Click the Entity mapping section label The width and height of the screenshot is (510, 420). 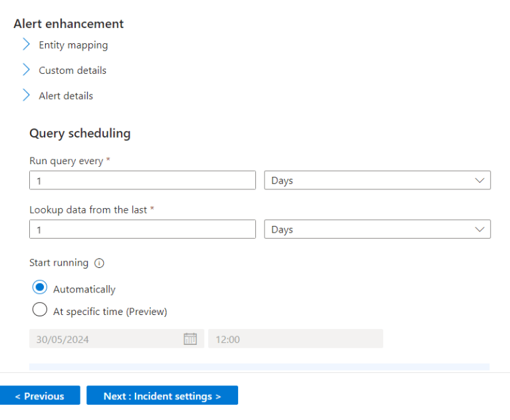(73, 45)
